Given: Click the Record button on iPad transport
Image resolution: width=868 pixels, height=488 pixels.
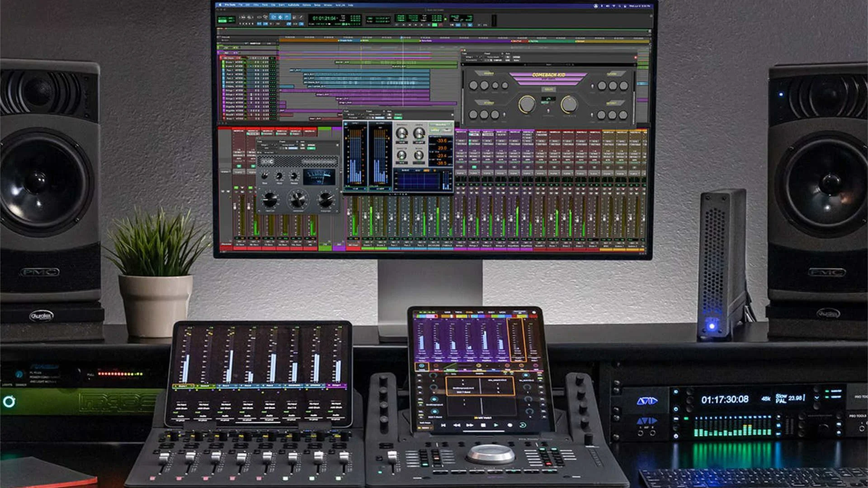Looking at the screenshot, I should click(x=509, y=425).
